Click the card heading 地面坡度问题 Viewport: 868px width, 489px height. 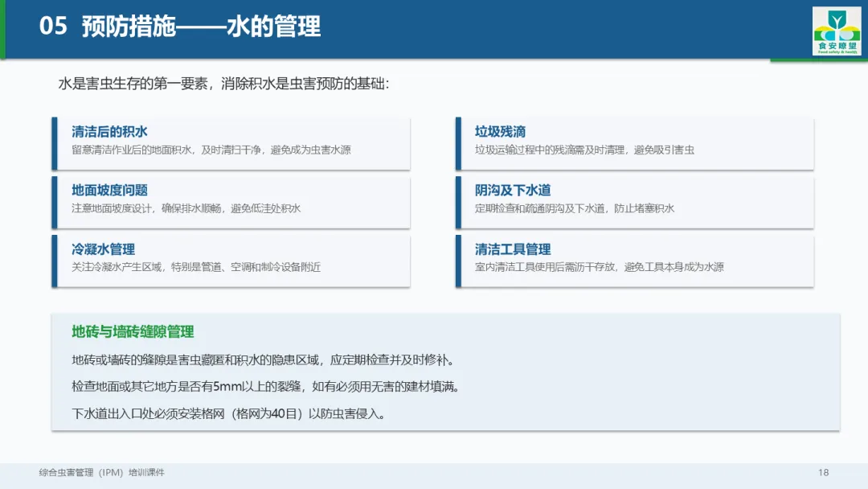109,191
